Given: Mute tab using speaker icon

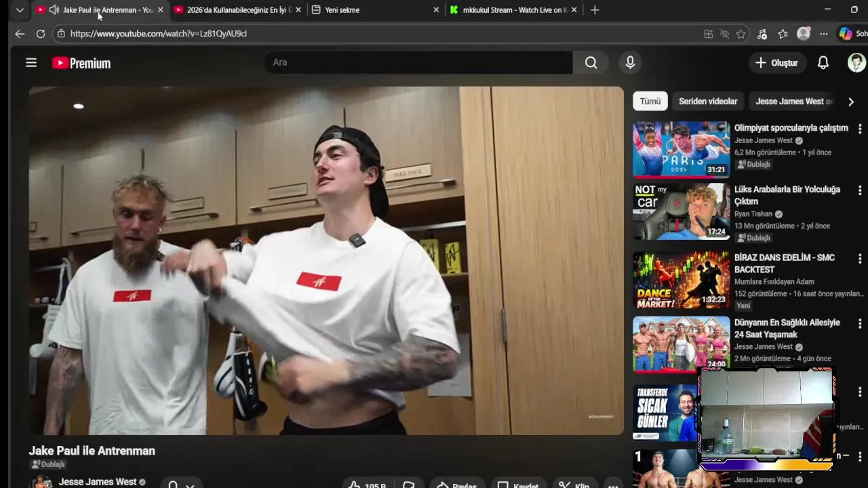Looking at the screenshot, I should tap(54, 9).
